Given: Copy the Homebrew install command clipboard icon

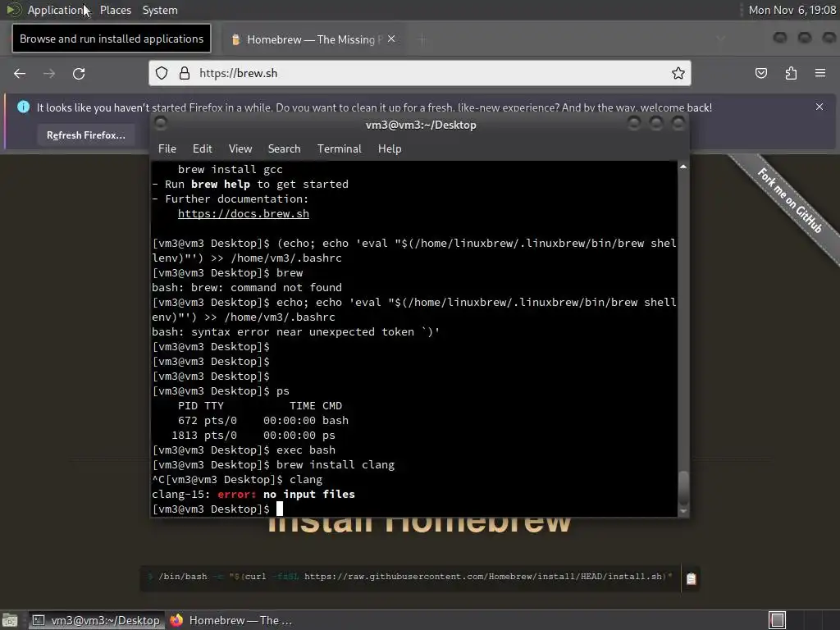Looking at the screenshot, I should 691,578.
